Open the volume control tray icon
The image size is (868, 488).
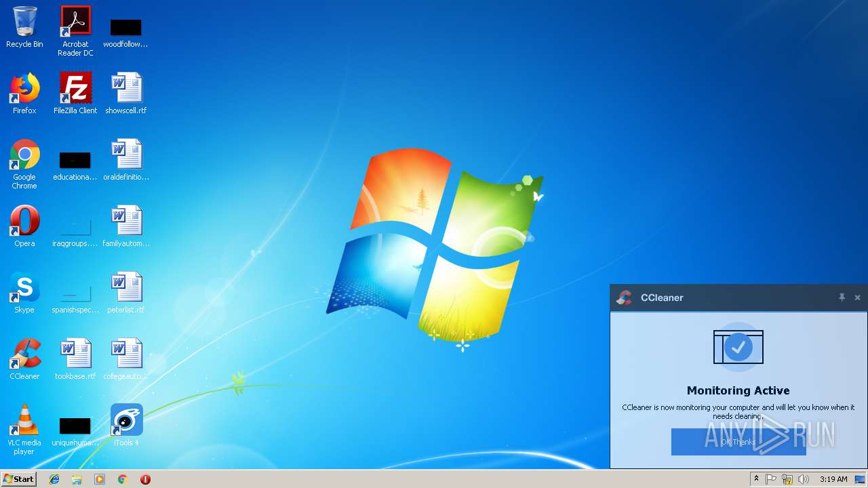click(x=804, y=479)
